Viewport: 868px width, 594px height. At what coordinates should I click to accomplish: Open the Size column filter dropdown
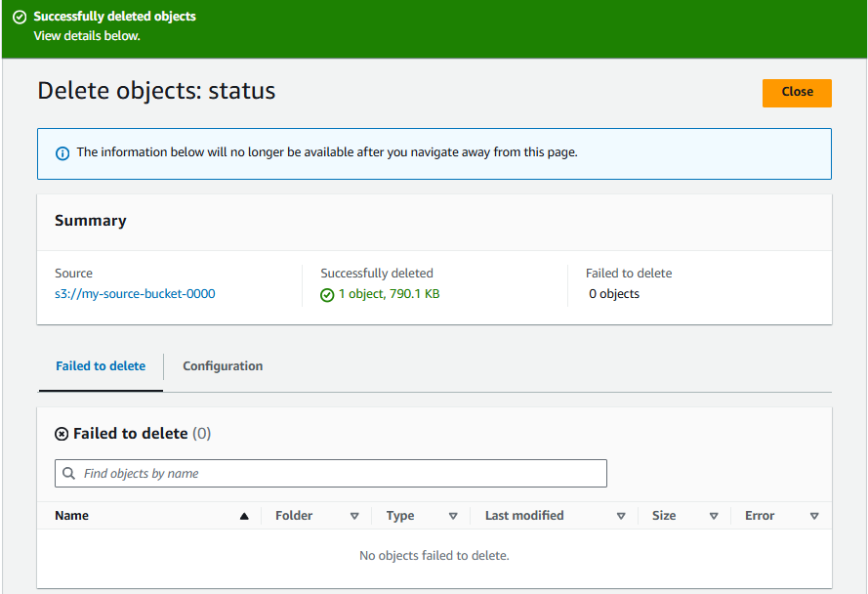pos(714,515)
